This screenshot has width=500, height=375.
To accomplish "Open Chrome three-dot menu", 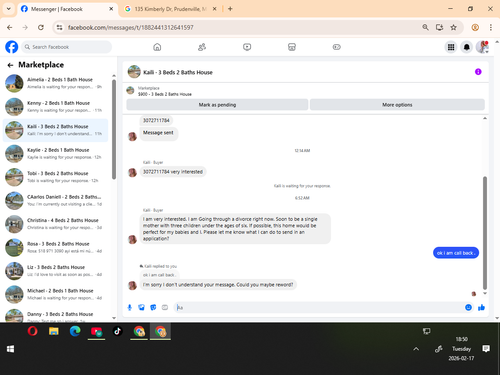I will pos(491,27).
